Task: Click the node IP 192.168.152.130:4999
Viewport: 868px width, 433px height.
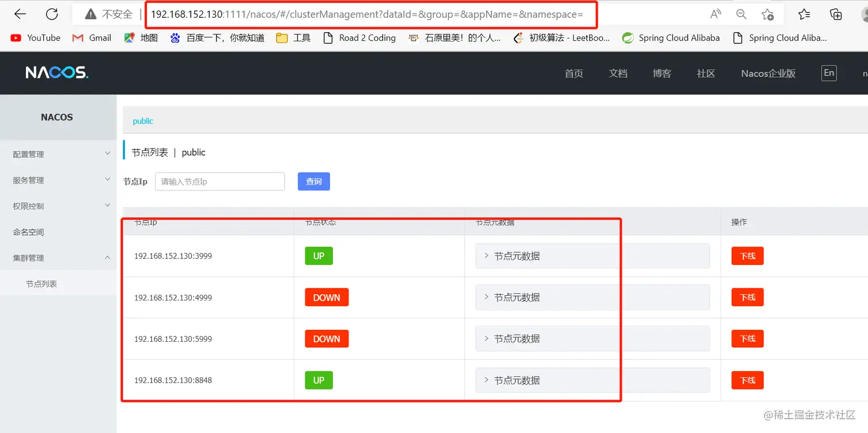Action: point(173,298)
